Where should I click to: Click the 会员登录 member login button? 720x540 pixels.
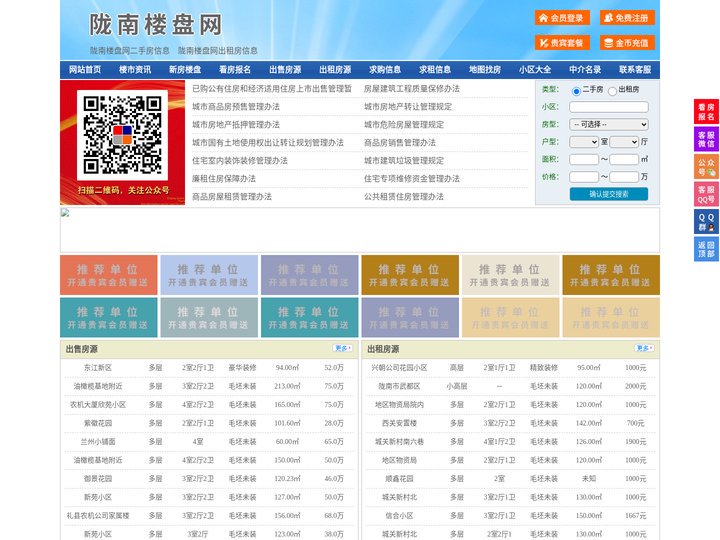coord(562,18)
